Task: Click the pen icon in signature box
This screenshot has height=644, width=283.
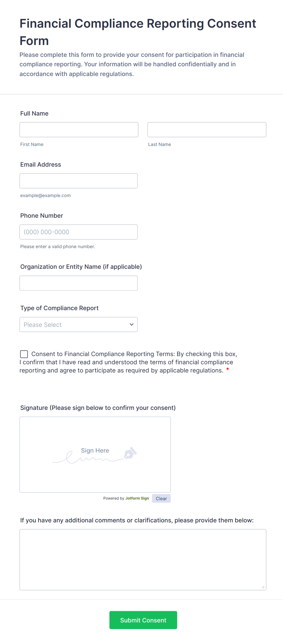Action: 130,453
